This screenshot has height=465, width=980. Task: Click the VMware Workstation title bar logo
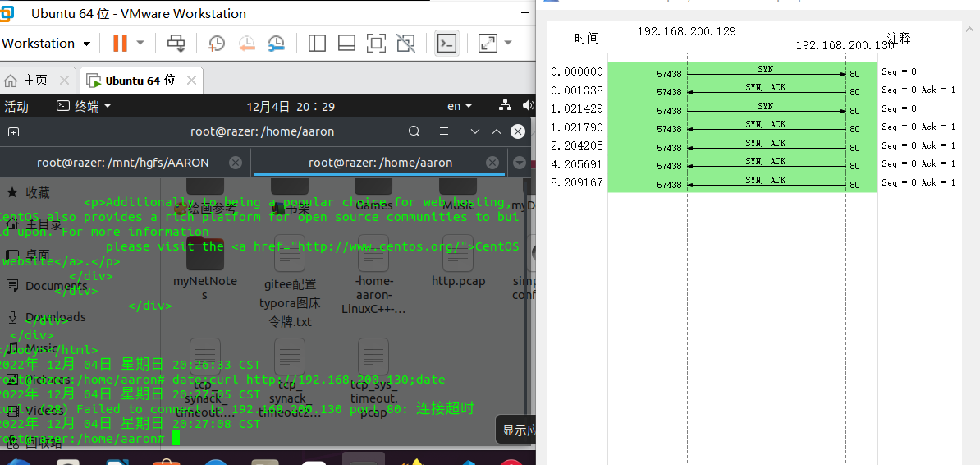pyautogui.click(x=7, y=12)
